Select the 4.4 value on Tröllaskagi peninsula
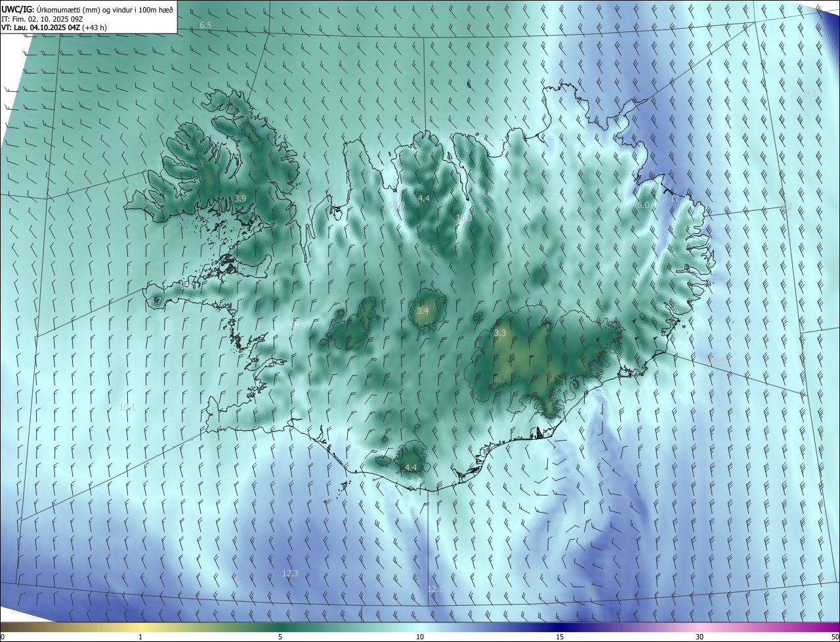Viewport: 840px width, 642px height. point(424,198)
